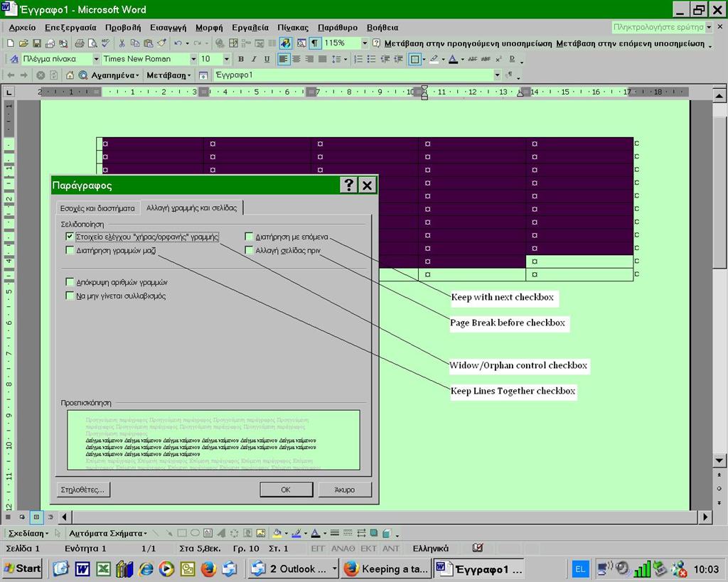Uncheck the widow/orphan control checkbox
Image resolution: width=728 pixels, height=582 pixels.
69,237
